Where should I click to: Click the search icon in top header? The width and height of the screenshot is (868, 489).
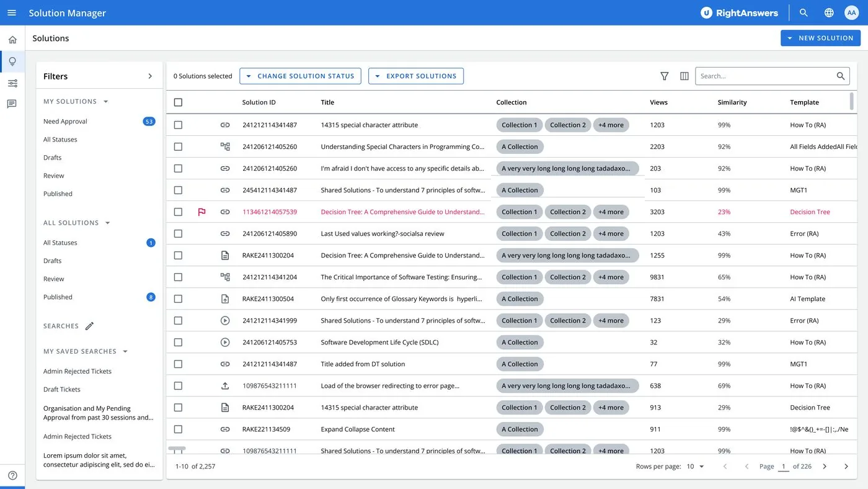click(x=804, y=12)
